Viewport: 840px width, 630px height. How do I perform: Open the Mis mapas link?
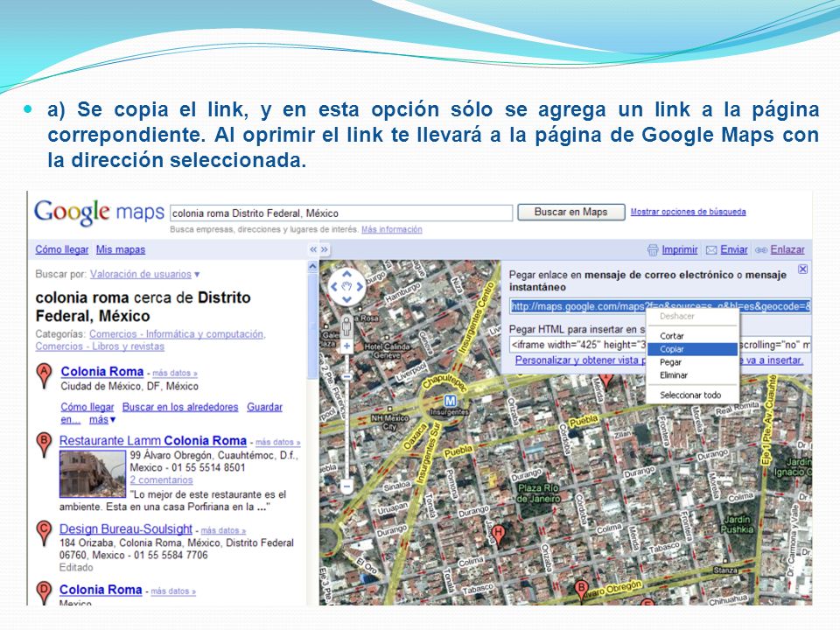[121, 249]
